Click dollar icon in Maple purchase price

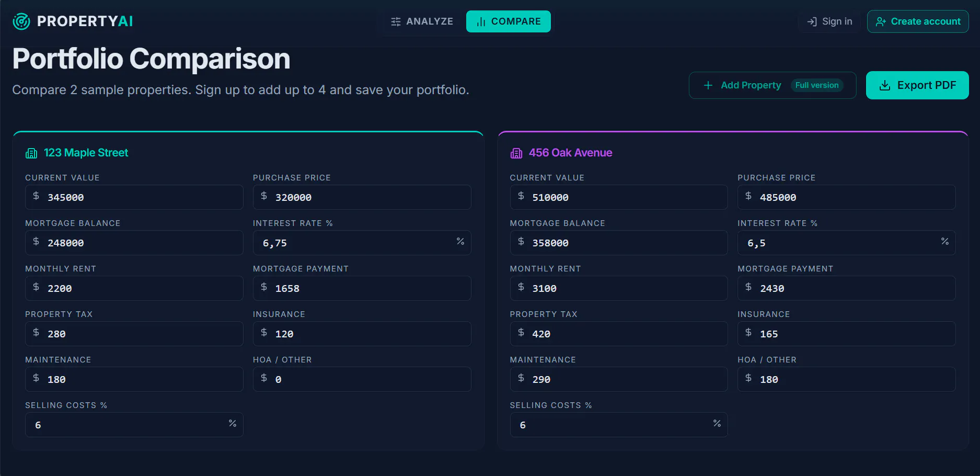pyautogui.click(x=264, y=196)
